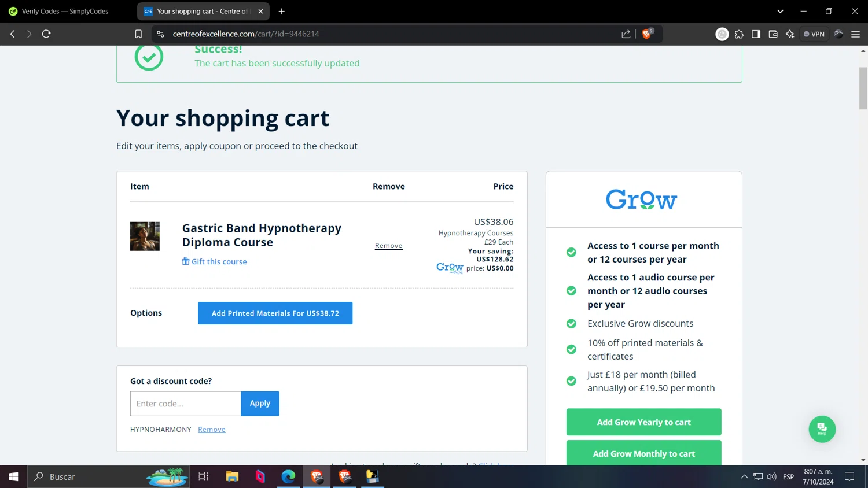
Task: Click the success checkmark icon
Action: coord(149,57)
